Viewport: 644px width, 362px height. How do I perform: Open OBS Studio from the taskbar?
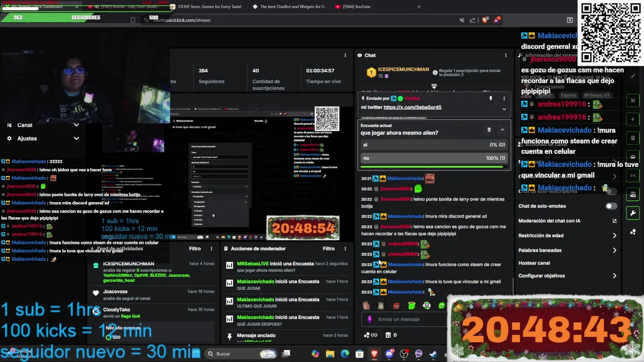[x=404, y=354]
